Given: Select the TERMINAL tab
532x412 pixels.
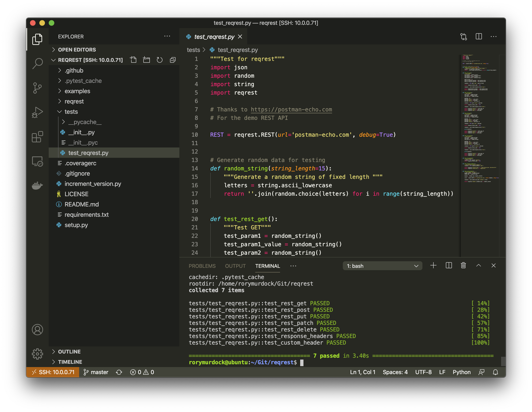Looking at the screenshot, I should coord(267,266).
